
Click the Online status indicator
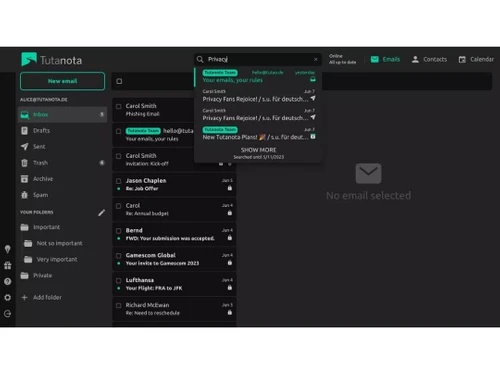pos(342,59)
